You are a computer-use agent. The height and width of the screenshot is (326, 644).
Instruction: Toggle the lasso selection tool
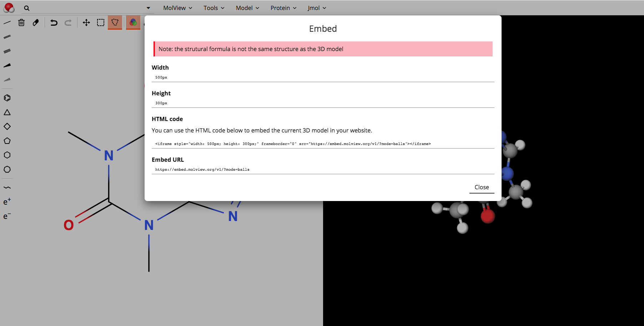115,22
